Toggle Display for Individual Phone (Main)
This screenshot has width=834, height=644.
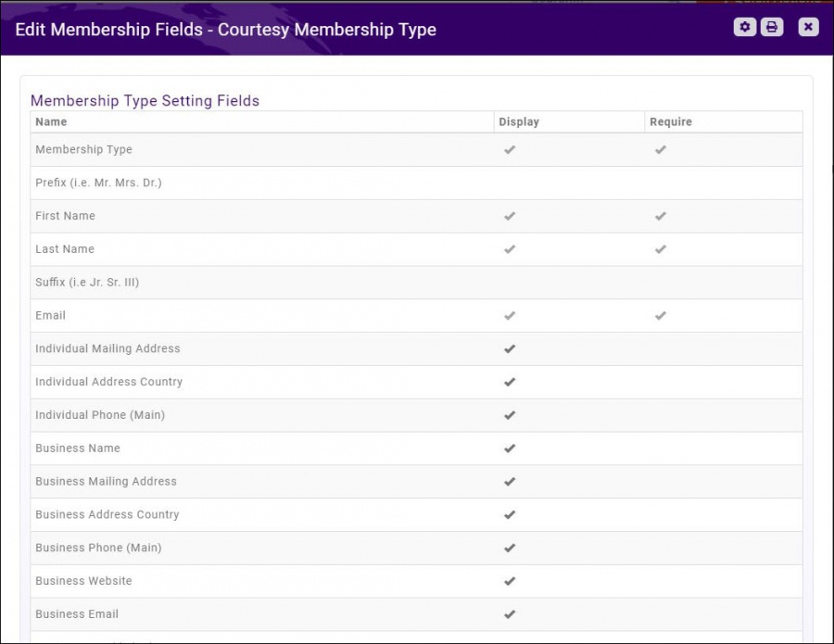[509, 415]
